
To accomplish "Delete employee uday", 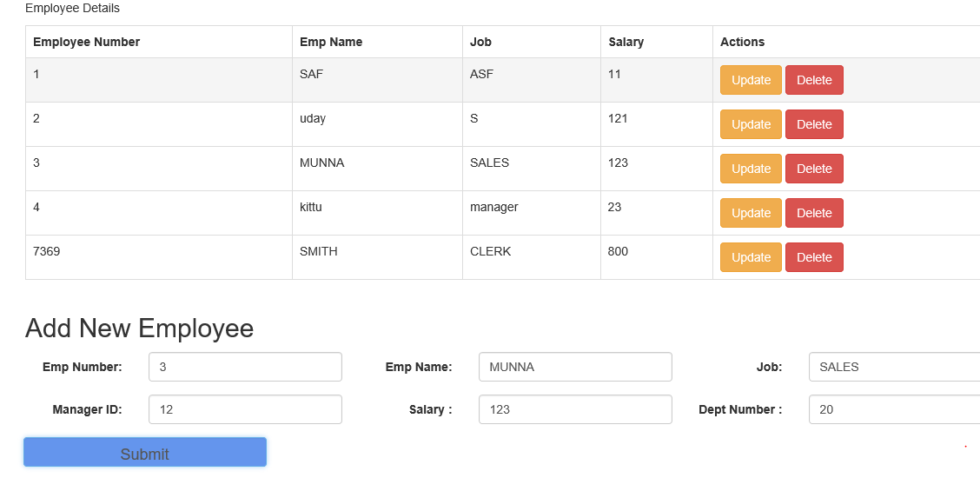I will tap(814, 124).
